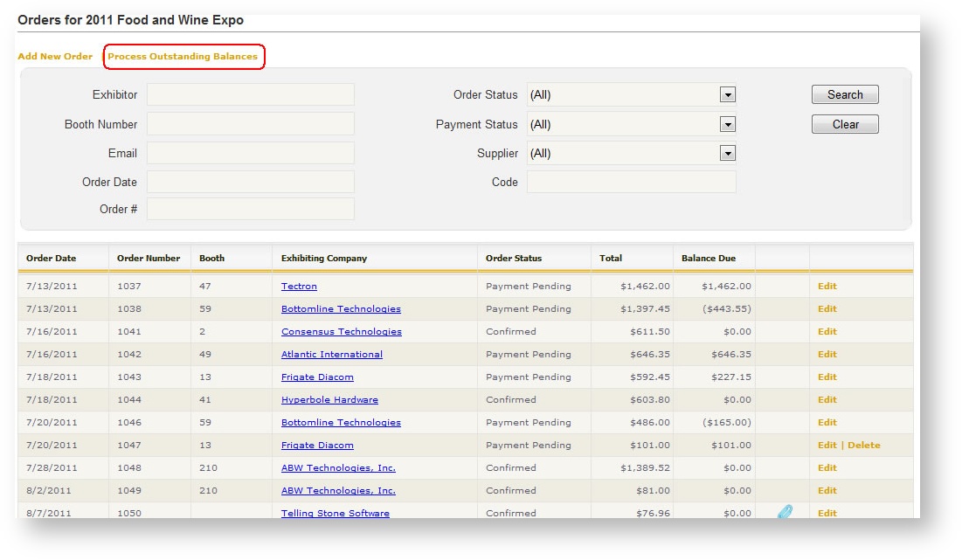
Task: Expand the Payment Status dropdown
Action: tap(730, 123)
